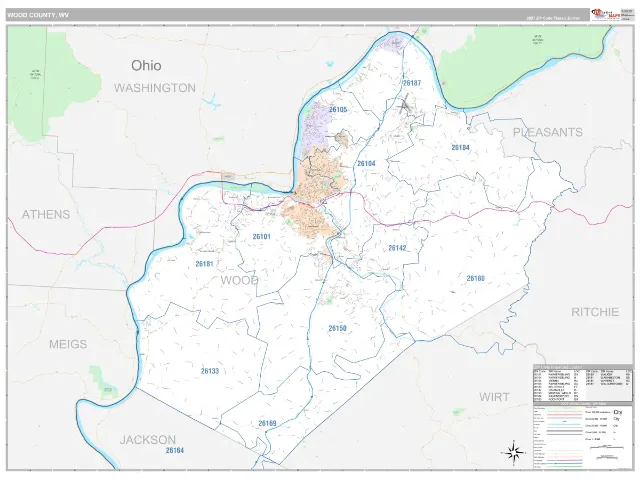640x480 pixels.
Task: Click the PLEASANTS county label
Action: click(x=548, y=132)
